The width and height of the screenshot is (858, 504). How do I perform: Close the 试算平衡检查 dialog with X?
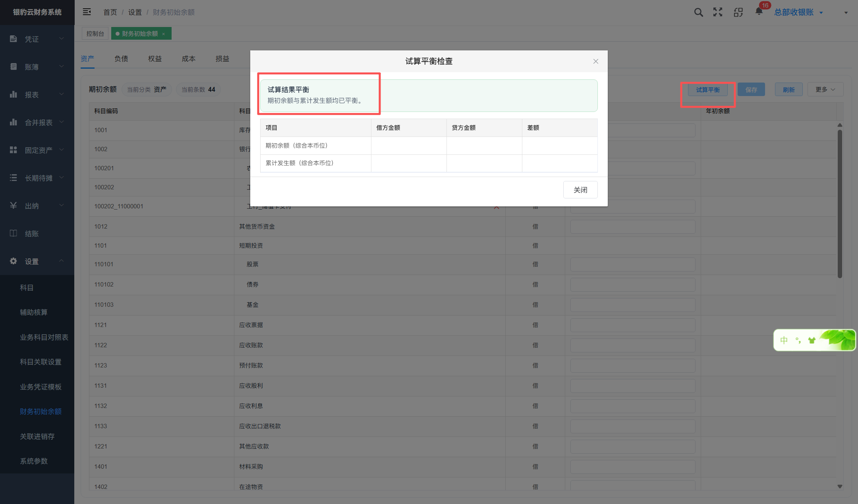596,61
